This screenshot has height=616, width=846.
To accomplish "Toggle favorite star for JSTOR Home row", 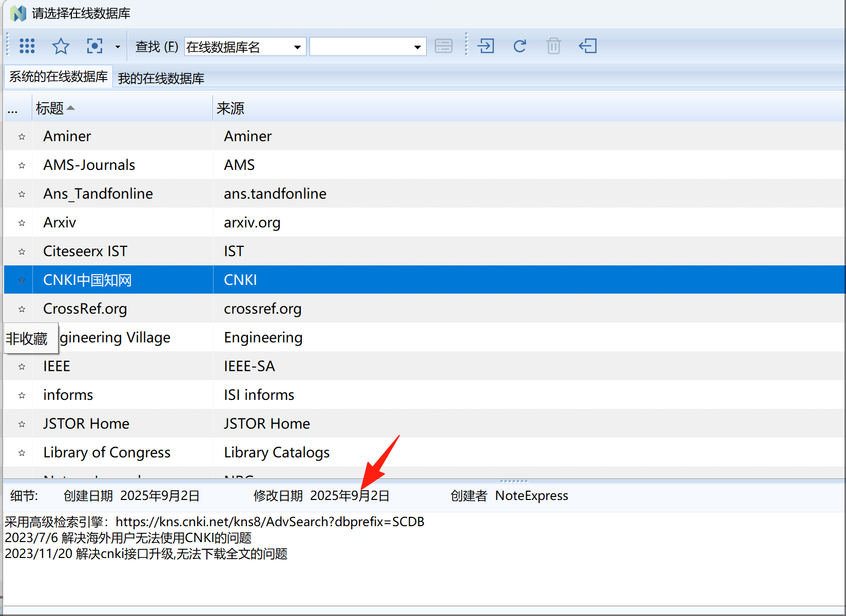I will (x=22, y=424).
